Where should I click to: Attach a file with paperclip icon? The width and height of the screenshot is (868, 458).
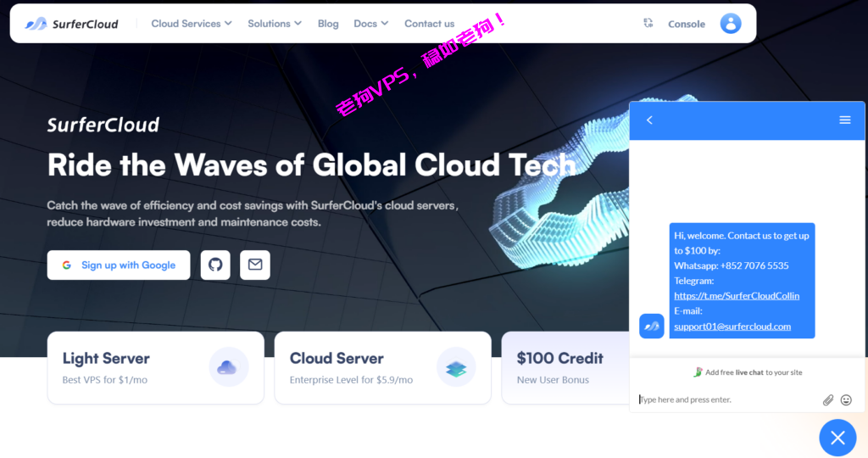point(828,399)
